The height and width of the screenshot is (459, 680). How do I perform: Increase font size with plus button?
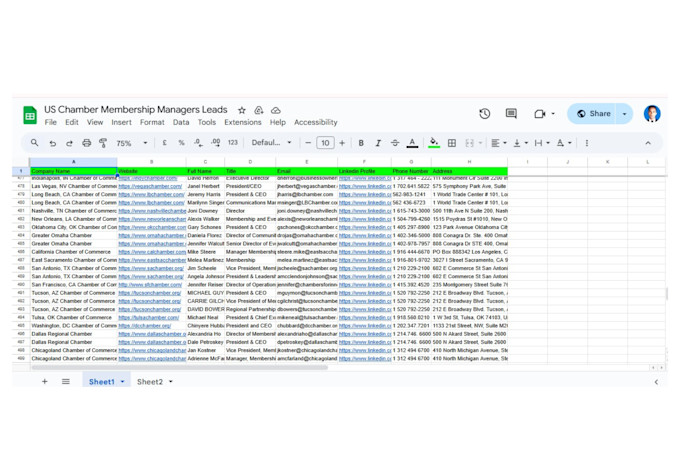click(x=342, y=143)
